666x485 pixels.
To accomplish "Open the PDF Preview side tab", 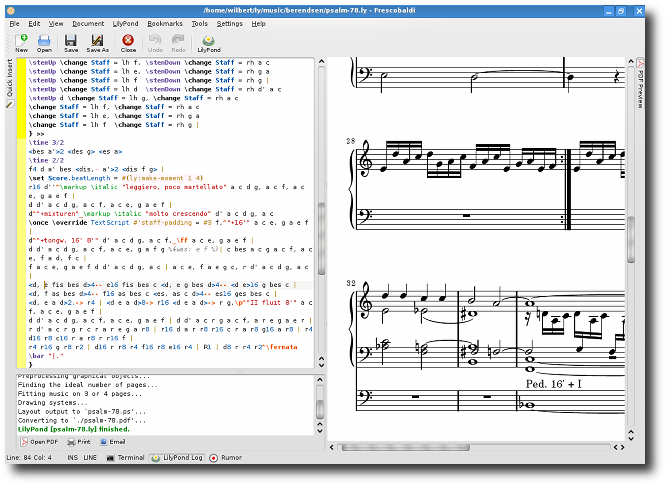I will 640,84.
